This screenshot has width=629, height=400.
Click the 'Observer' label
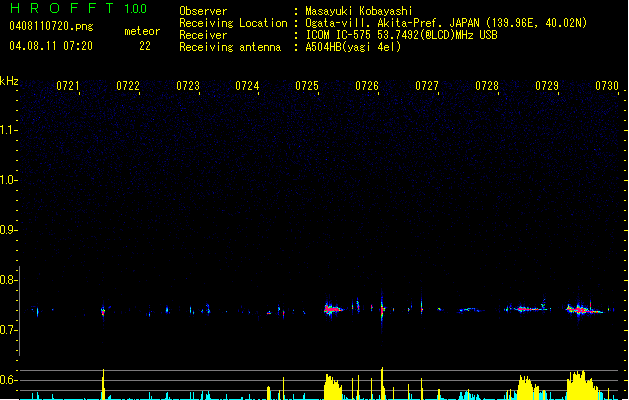[203, 11]
